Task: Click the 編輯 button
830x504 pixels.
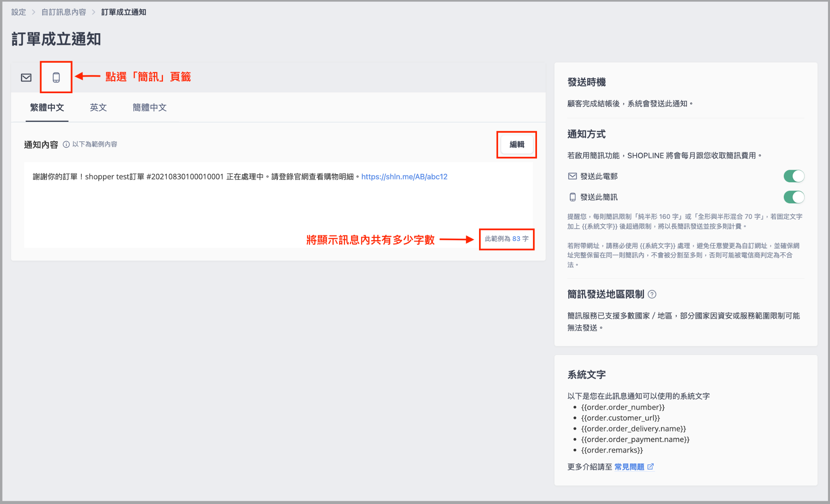Action: [x=517, y=145]
